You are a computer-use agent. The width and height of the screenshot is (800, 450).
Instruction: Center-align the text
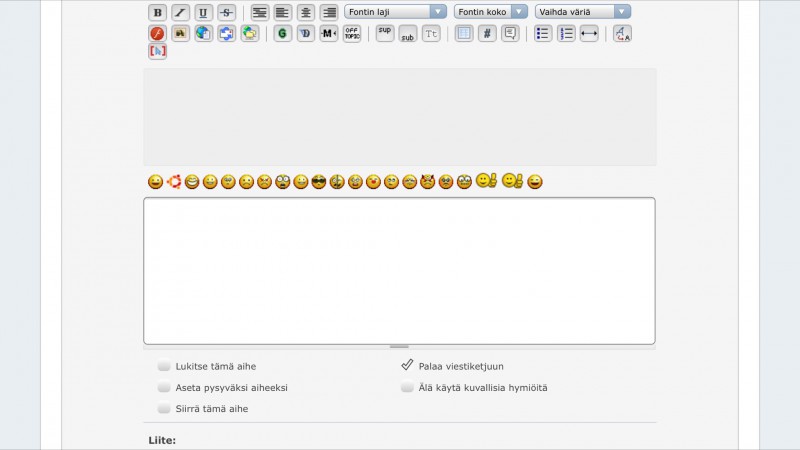click(x=306, y=13)
